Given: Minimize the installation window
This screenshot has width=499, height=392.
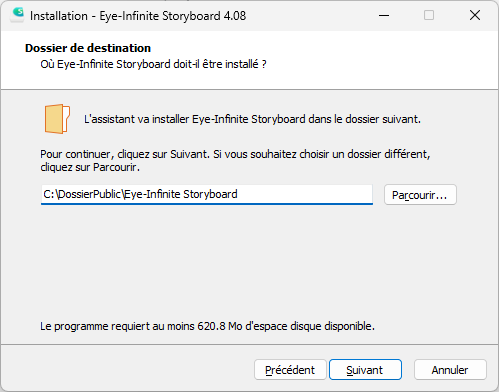Looking at the screenshot, I should [x=384, y=15].
